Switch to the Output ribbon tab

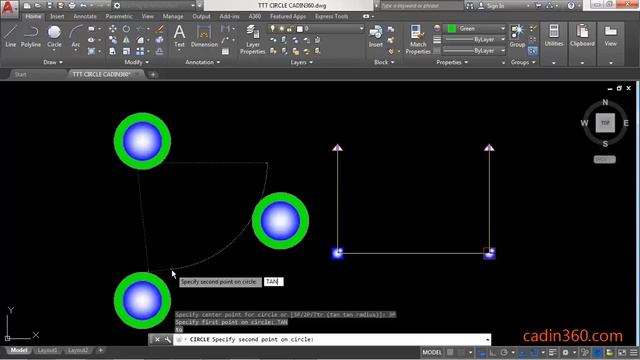click(201, 16)
